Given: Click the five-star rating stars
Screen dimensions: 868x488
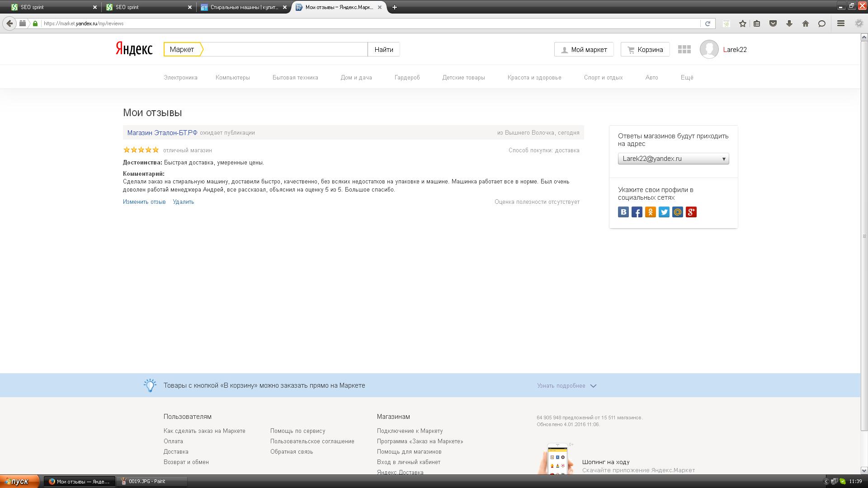Looking at the screenshot, I should click(x=141, y=150).
